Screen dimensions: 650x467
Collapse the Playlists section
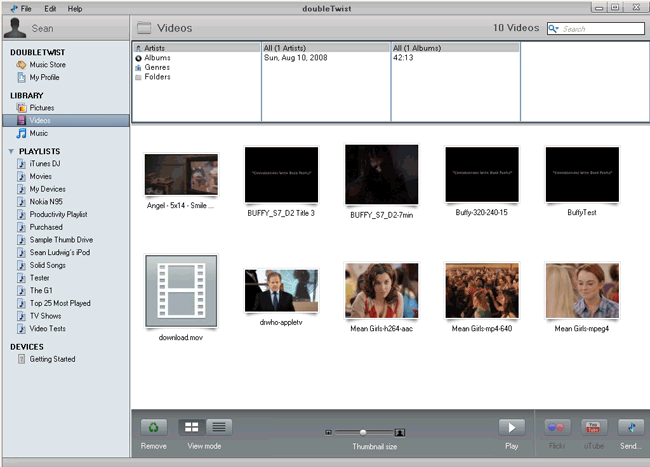[x=11, y=151]
